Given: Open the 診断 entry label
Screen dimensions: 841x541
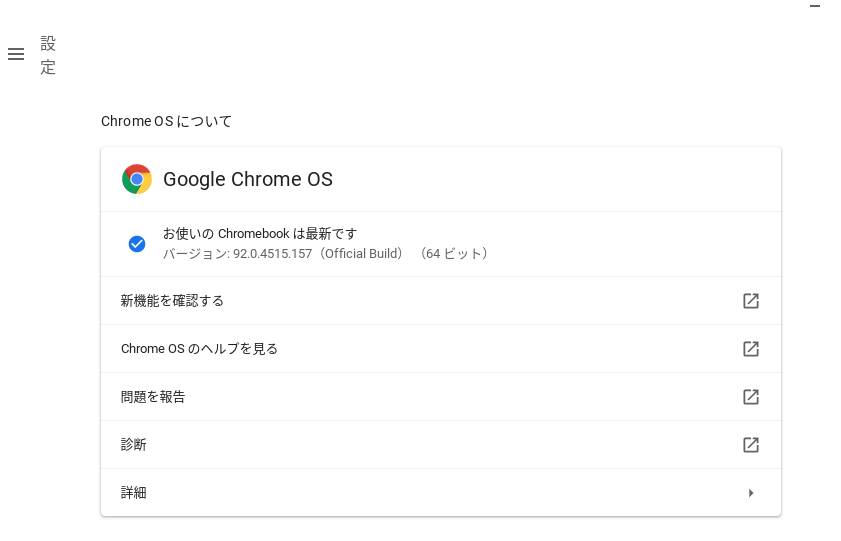Looking at the screenshot, I should [x=134, y=445].
